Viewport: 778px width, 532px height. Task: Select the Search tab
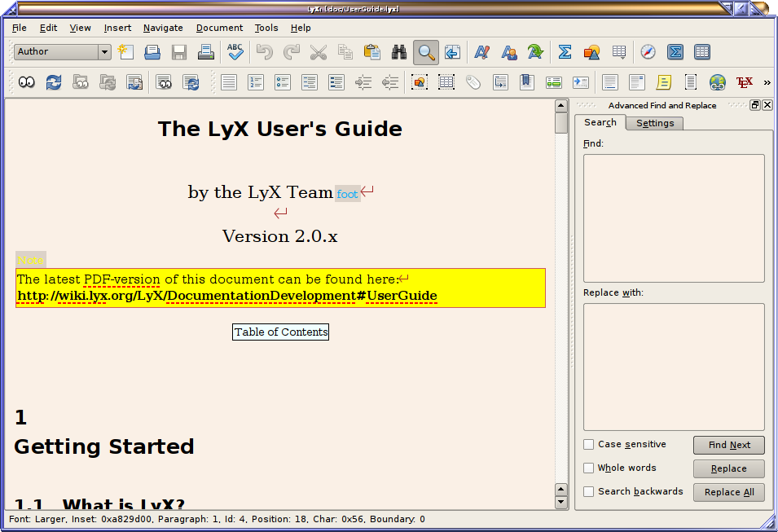600,122
